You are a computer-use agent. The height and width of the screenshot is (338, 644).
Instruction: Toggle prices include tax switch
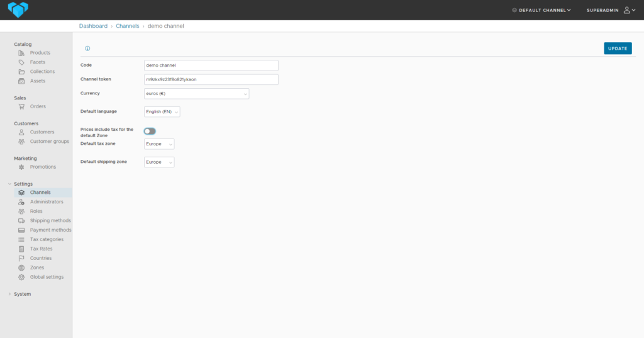click(x=150, y=131)
